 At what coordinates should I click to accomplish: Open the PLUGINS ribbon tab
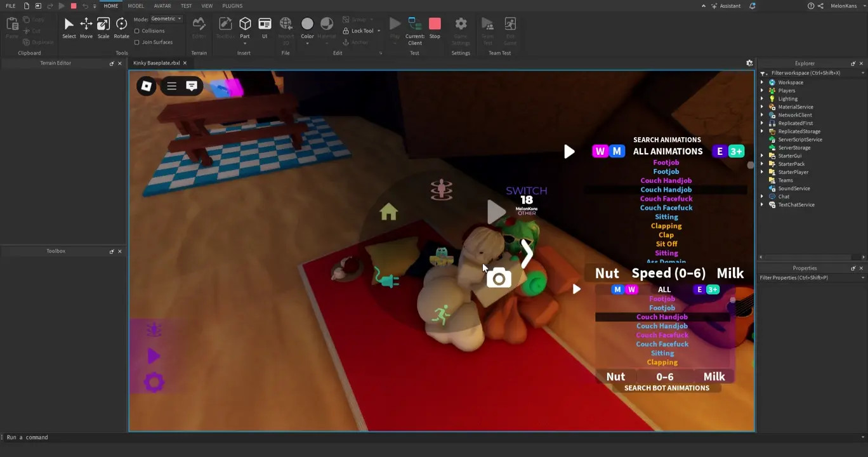tap(232, 6)
